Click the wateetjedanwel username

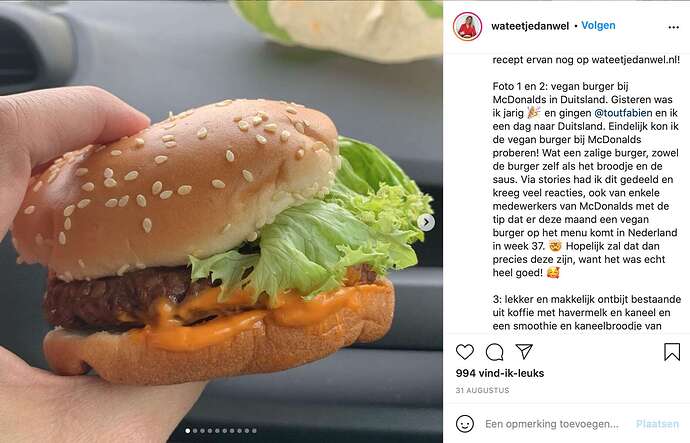(530, 26)
